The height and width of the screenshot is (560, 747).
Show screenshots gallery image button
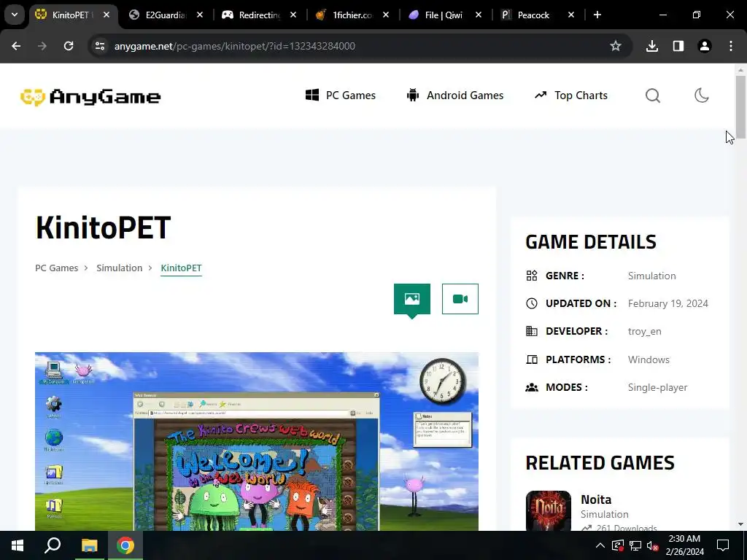coord(412,299)
